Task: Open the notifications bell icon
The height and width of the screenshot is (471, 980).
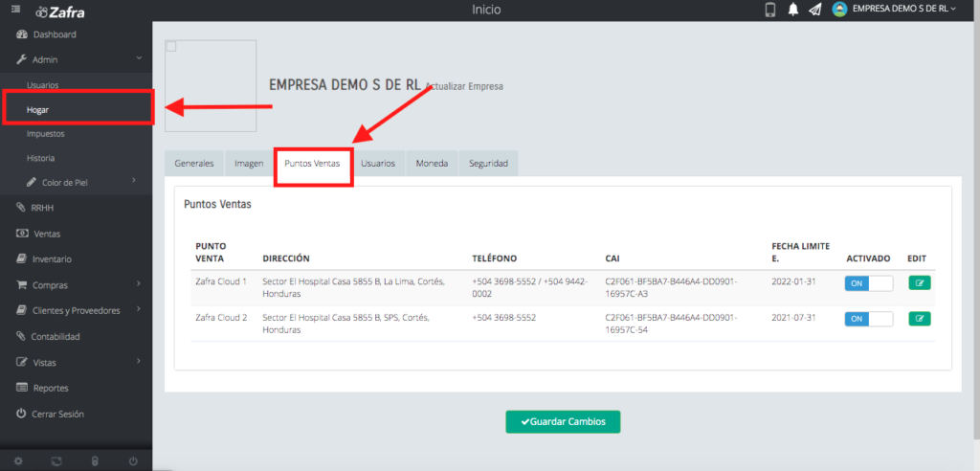Action: (x=793, y=10)
